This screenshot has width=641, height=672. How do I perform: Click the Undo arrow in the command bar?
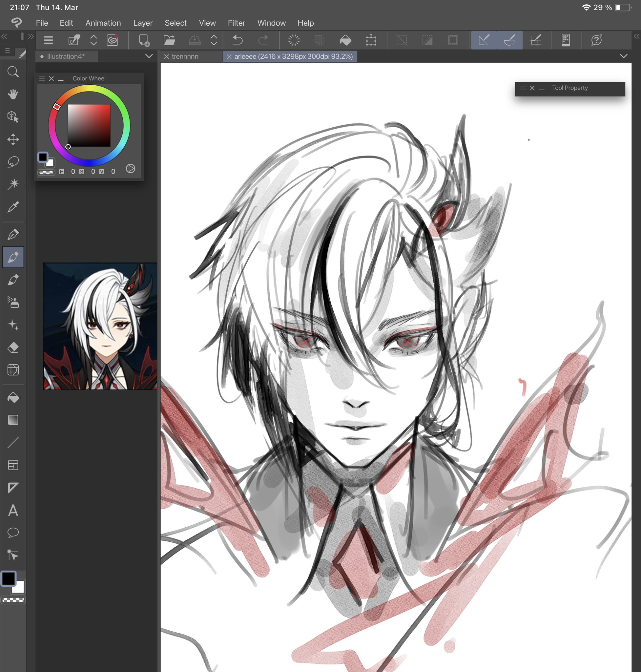(238, 40)
